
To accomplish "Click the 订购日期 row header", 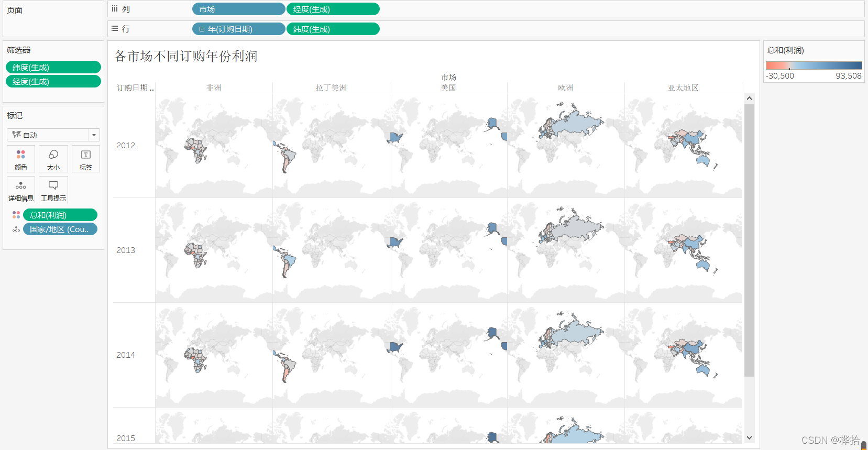I will (x=135, y=88).
